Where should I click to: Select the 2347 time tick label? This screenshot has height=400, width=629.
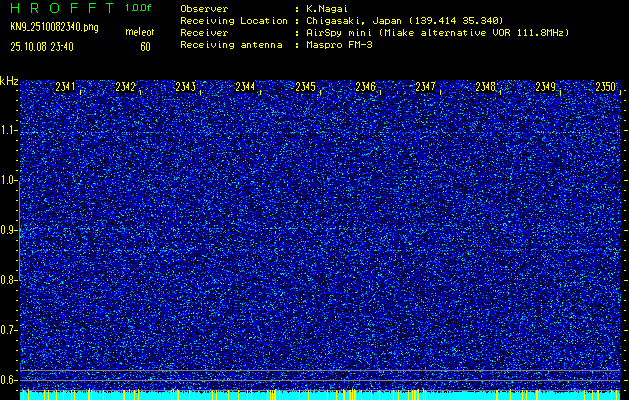426,87
